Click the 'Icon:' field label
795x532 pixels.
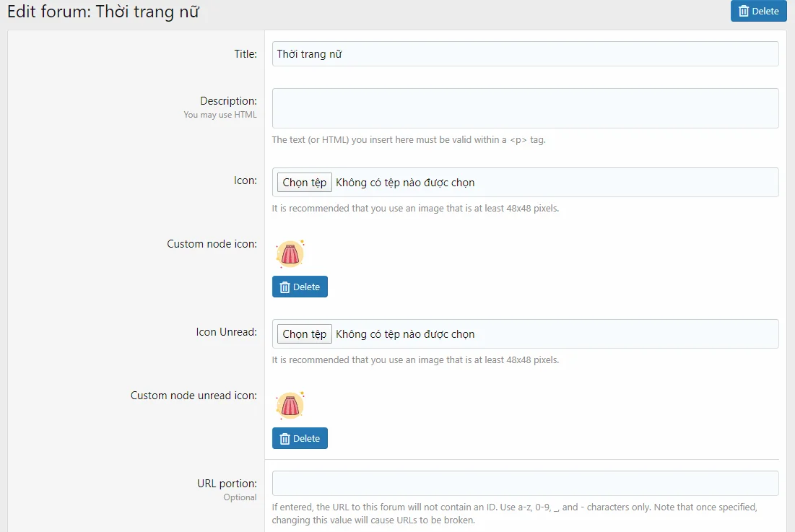tap(245, 180)
